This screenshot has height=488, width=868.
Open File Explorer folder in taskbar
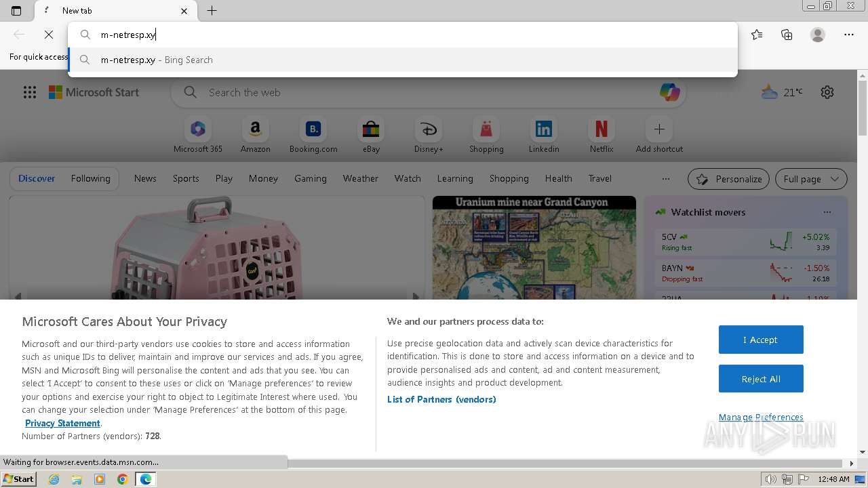(x=77, y=479)
